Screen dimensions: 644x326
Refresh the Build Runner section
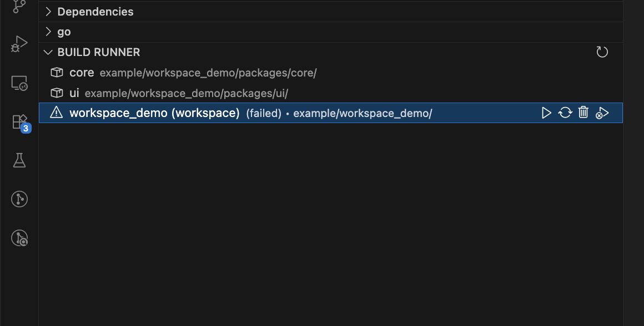602,52
